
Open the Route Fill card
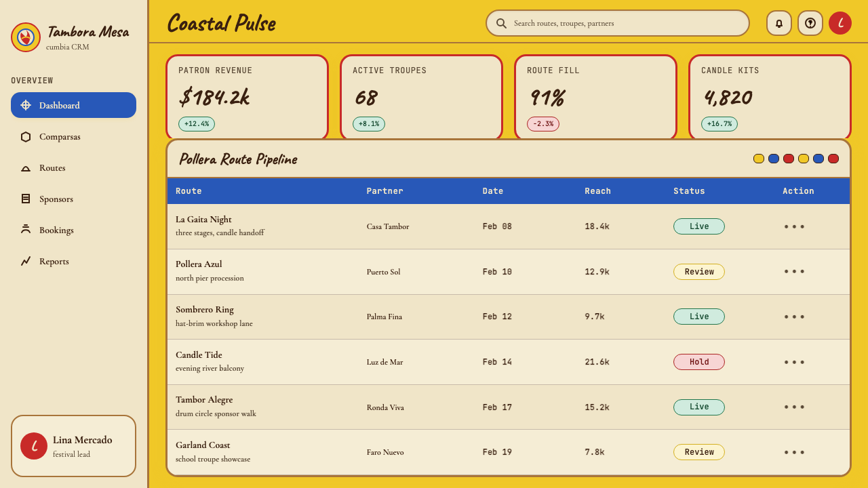(x=595, y=97)
